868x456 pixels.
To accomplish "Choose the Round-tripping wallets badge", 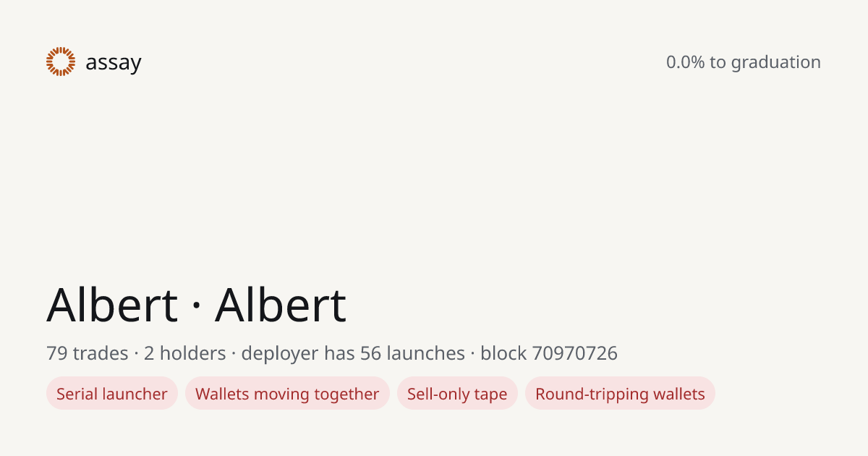I will (x=620, y=394).
